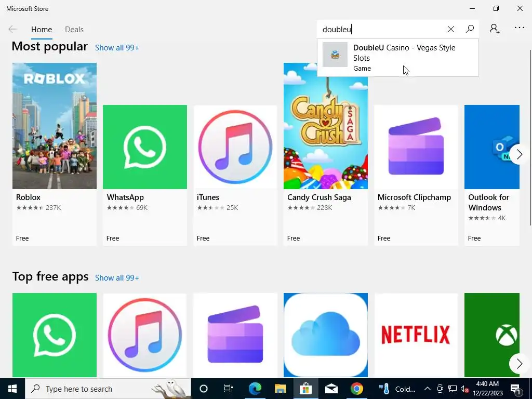This screenshot has height=399, width=532.
Task: Click inside the store search field
Action: (x=382, y=29)
